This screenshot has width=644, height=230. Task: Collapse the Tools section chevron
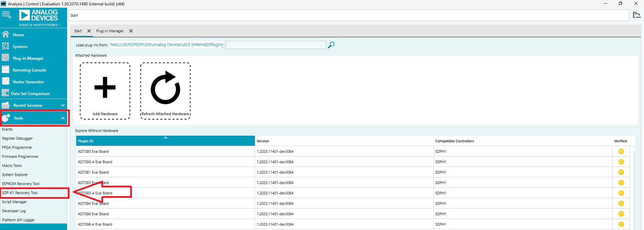click(x=63, y=118)
